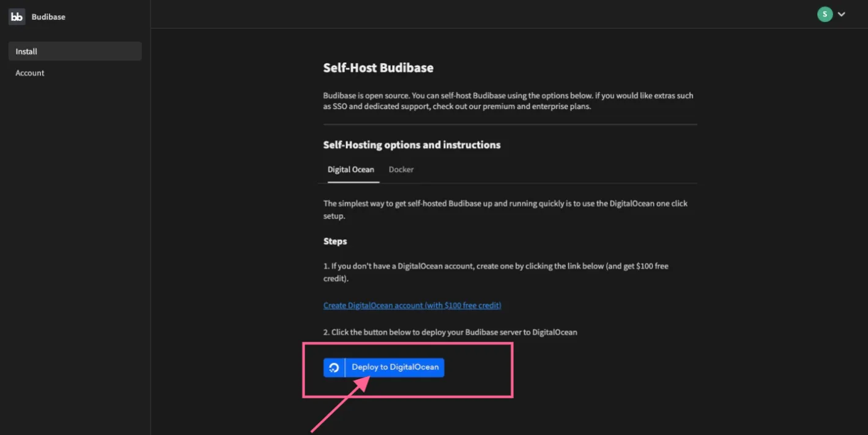Open the user avatar "S"

825,14
